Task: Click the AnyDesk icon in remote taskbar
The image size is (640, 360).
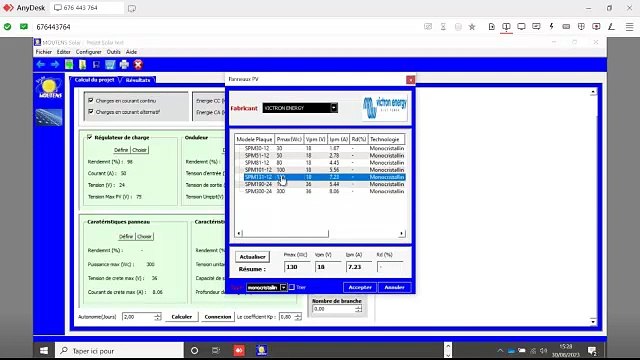Action: pyautogui.click(x=239, y=350)
